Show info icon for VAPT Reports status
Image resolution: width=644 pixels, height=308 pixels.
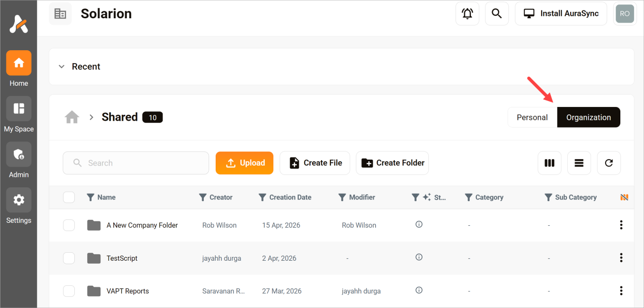(x=419, y=290)
